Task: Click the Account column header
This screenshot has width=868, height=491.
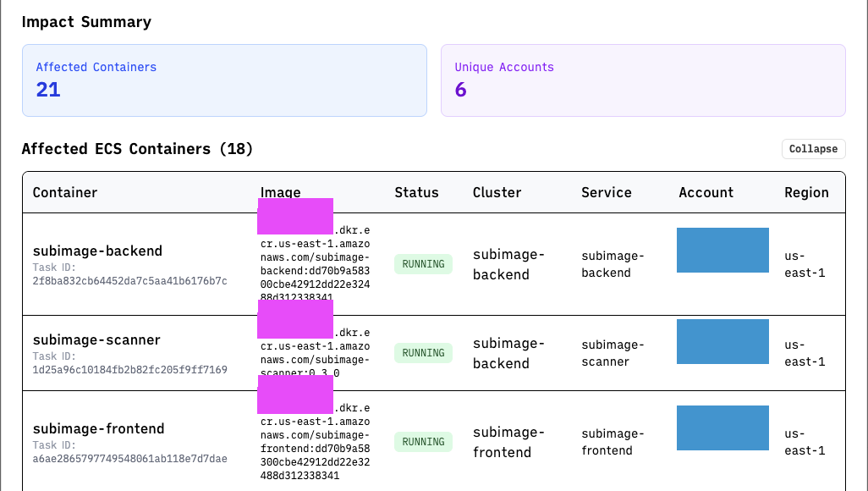Action: [706, 192]
